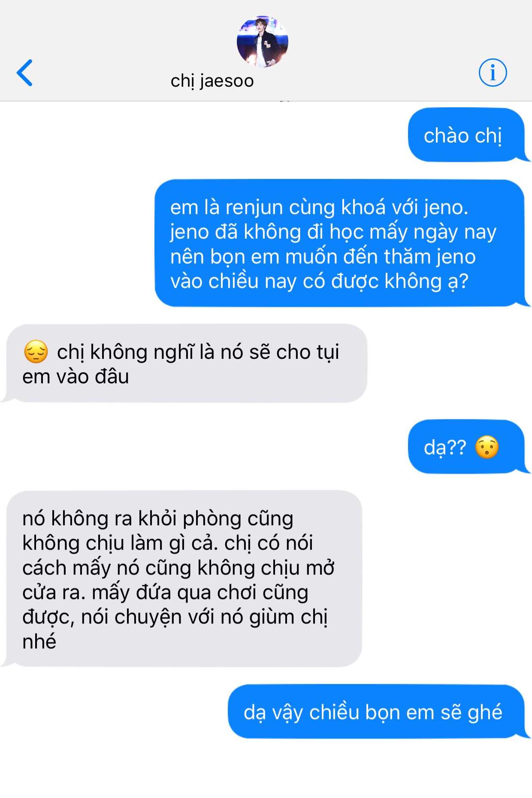This screenshot has height=798, width=532.
Task: Tap the contact's round profile photo
Action: [x=262, y=42]
